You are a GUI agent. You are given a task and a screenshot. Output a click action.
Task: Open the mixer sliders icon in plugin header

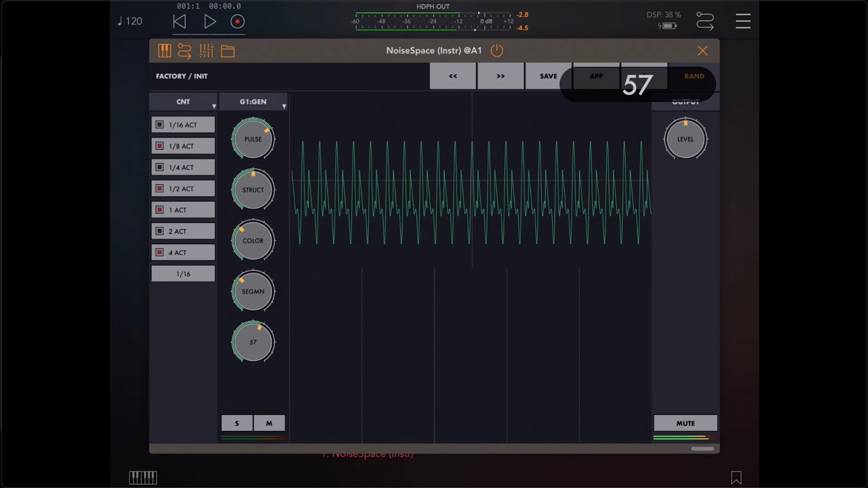coord(207,51)
